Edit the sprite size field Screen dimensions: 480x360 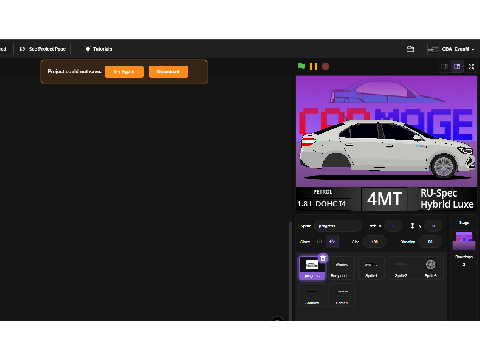tap(375, 241)
